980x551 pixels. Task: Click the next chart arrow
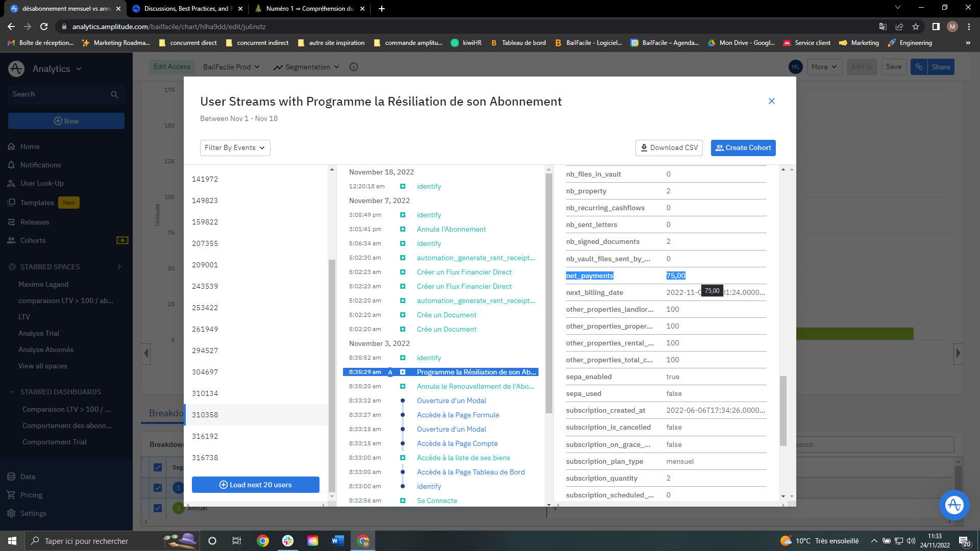958,353
